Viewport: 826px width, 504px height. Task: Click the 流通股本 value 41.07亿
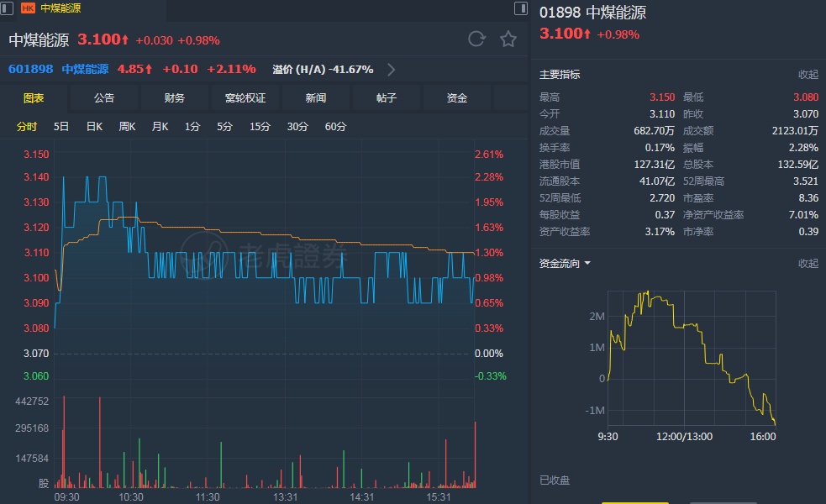pyautogui.click(x=656, y=181)
